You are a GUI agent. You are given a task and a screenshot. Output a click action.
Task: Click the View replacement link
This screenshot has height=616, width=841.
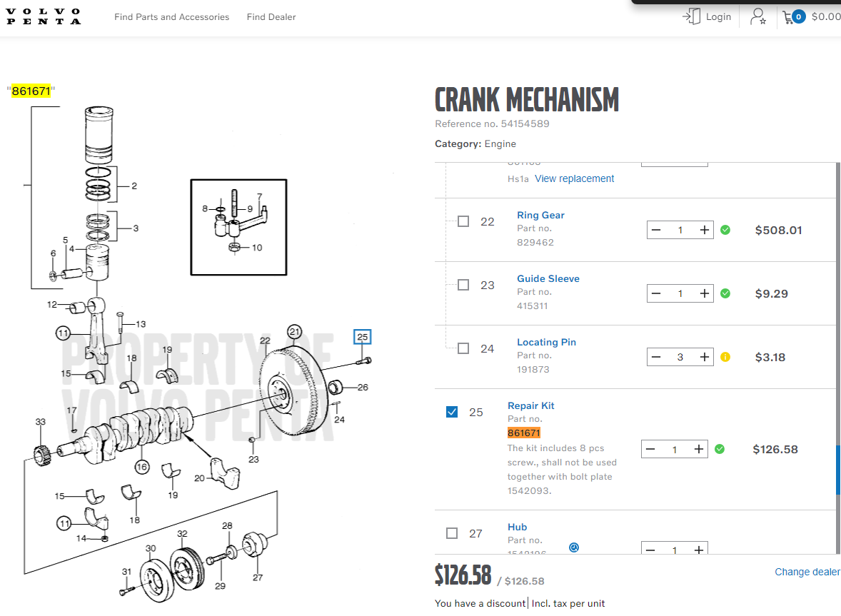coord(574,178)
